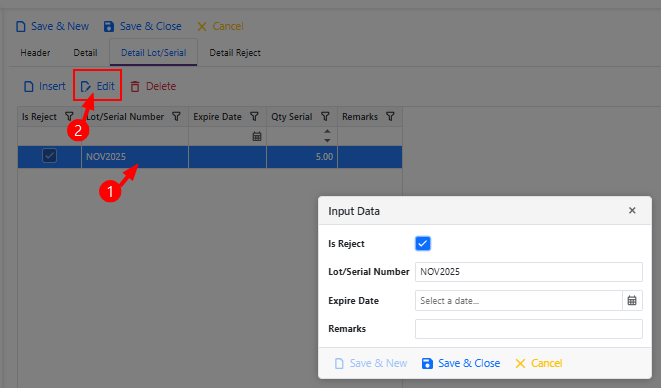Click the Delete button
Image resolution: width=661 pixels, height=388 pixels.
[x=153, y=86]
